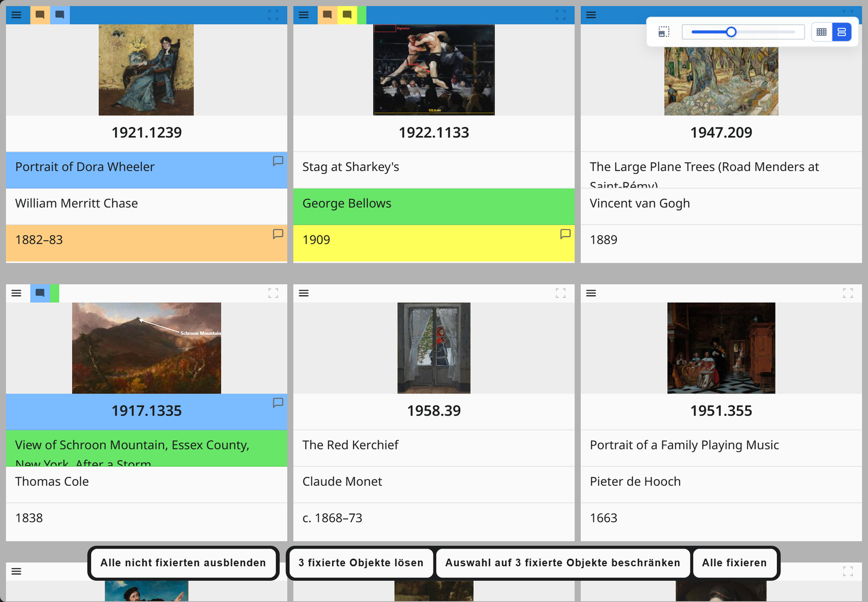This screenshot has width=868, height=602.
Task: Select the green tag on card 1917.1335 header
Action: (55, 293)
